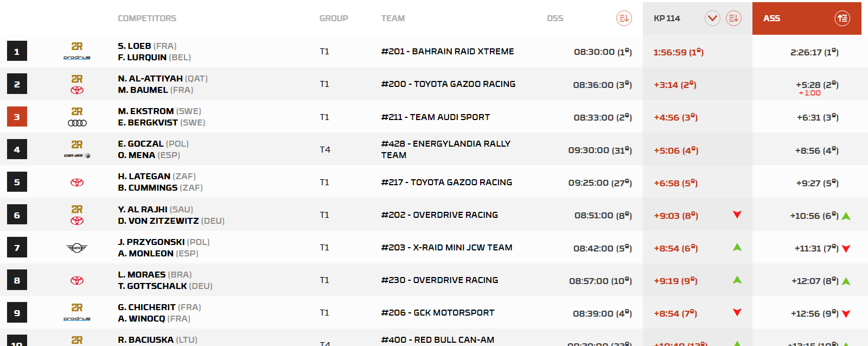
Task: Click green up arrow in Przygonski KP column
Action: [x=737, y=247]
